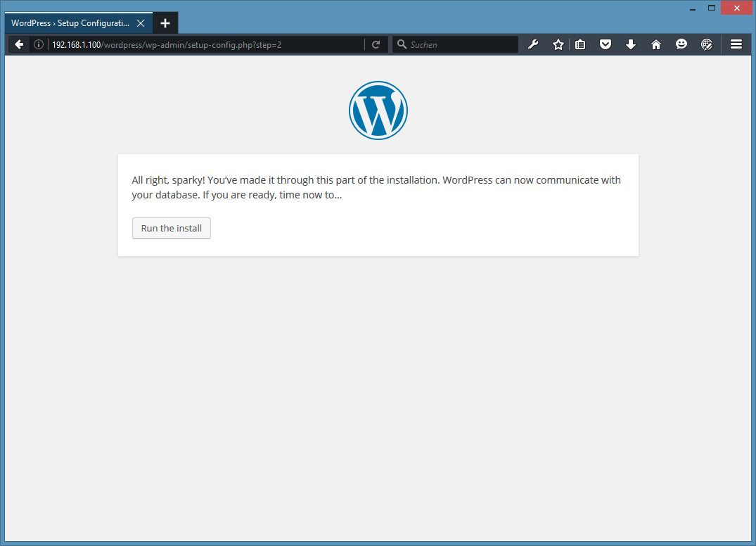Screen dimensions: 756x546
Task: Open developer tools wrench icon
Action: pyautogui.click(x=533, y=45)
